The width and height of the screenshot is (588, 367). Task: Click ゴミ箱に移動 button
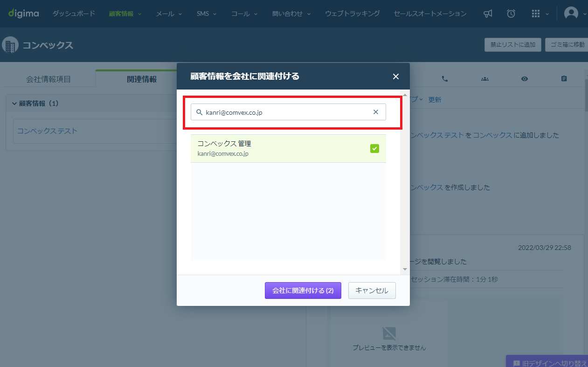[x=567, y=45]
